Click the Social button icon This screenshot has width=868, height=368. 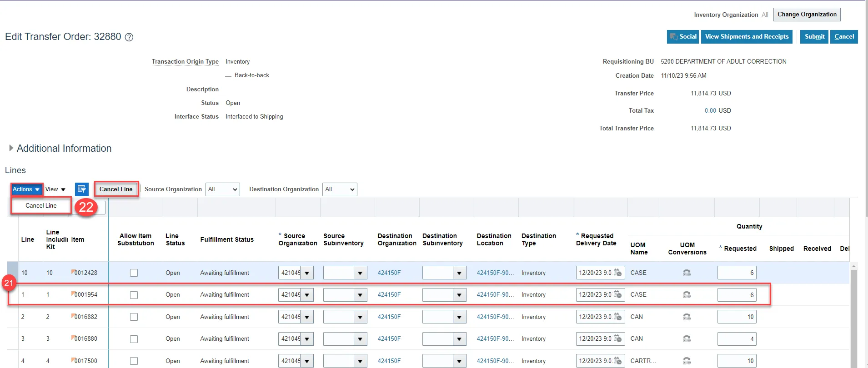pyautogui.click(x=674, y=37)
